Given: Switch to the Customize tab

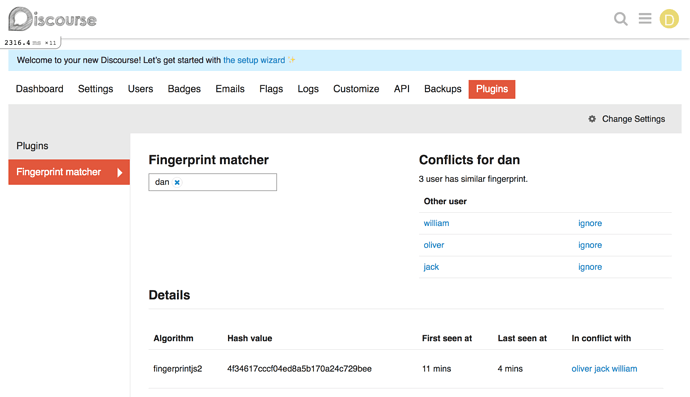Looking at the screenshot, I should [356, 89].
